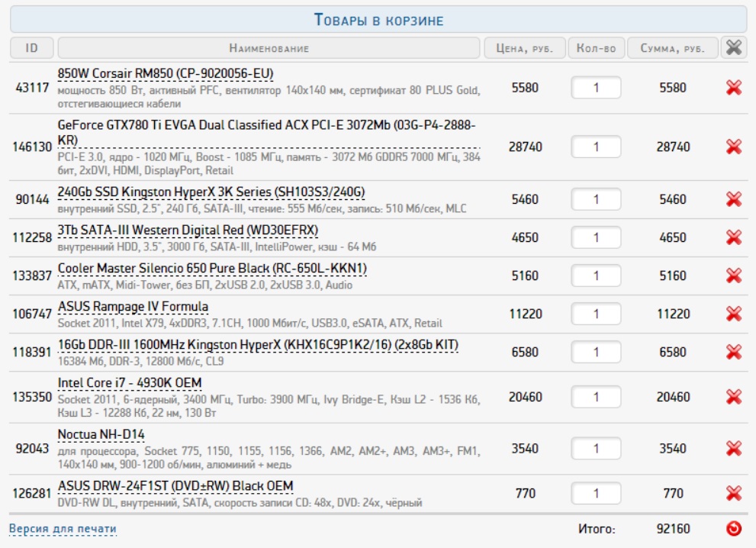756x548 pixels.
Task: Click price 28740 in Цена column
Action: pyautogui.click(x=525, y=147)
